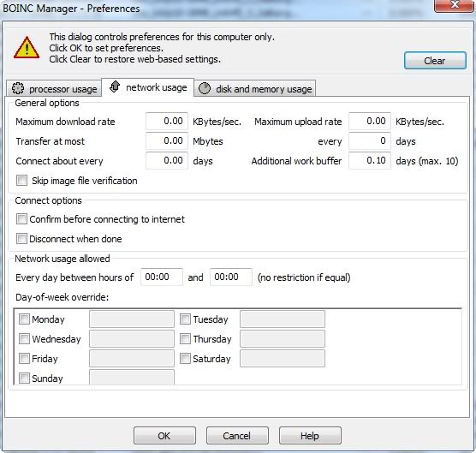The image size is (476, 453).
Task: Close the Preferences dialog window
Action: pos(454,5)
